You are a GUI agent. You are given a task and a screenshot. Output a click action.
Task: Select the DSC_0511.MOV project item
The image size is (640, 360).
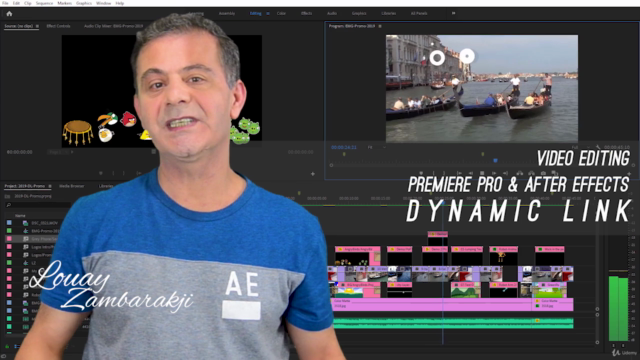click(x=44, y=223)
